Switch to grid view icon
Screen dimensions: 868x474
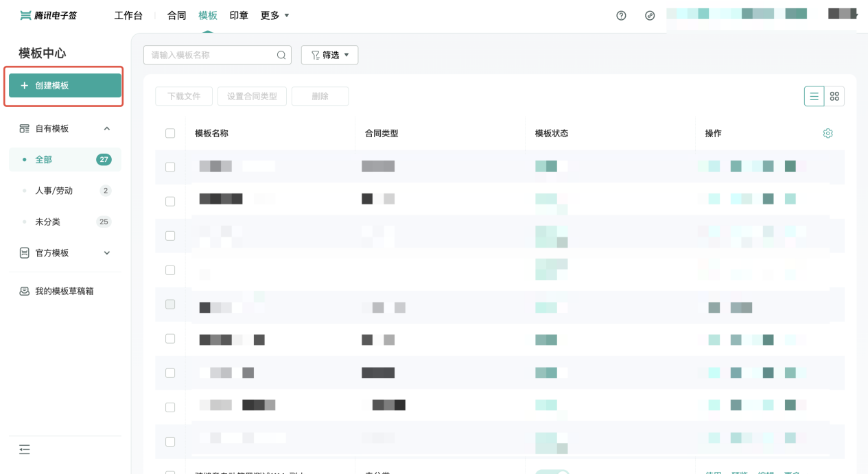tap(834, 97)
